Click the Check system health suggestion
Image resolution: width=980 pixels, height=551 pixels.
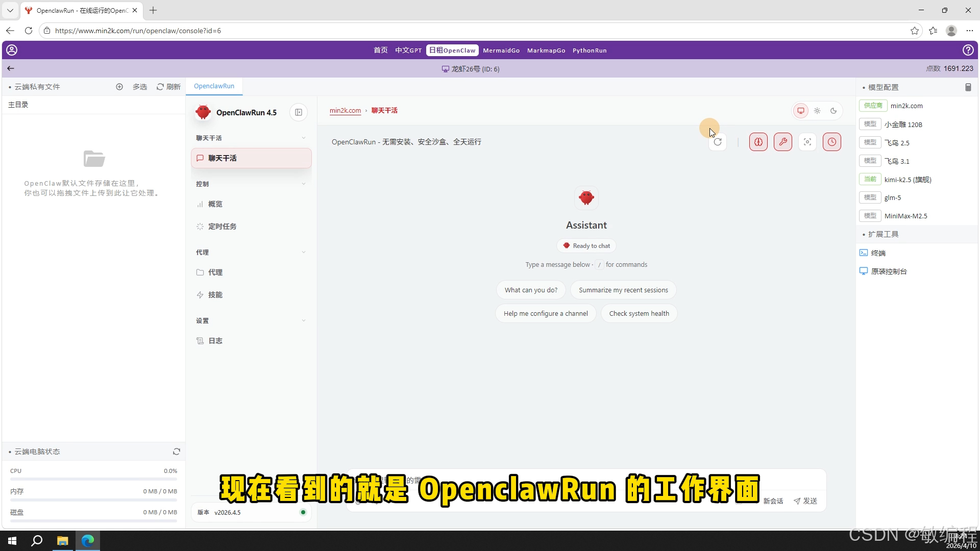(639, 313)
